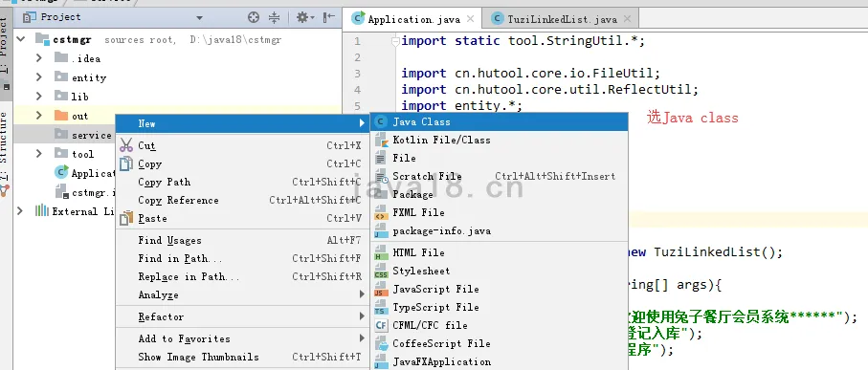Open the Project view dropdown arrow

pyautogui.click(x=199, y=18)
